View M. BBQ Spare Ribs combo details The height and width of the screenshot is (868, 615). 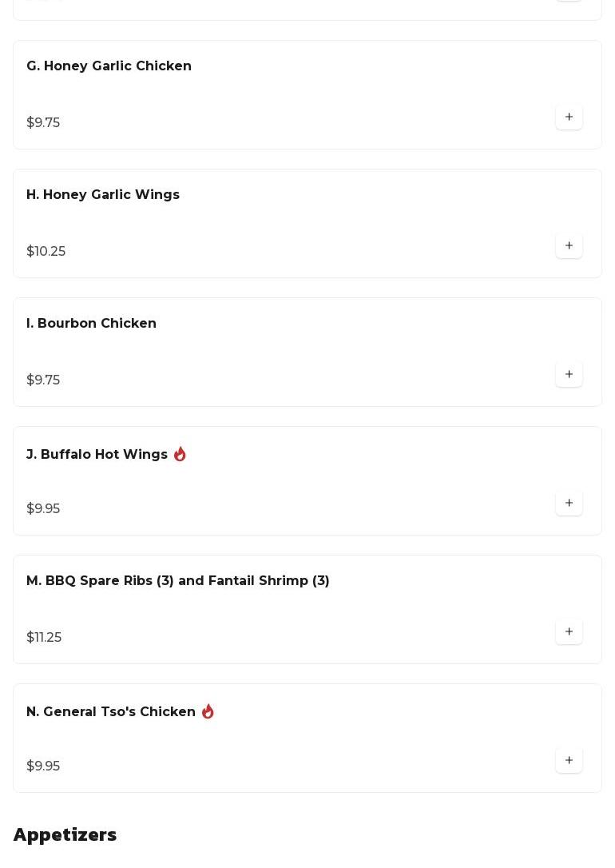click(177, 581)
